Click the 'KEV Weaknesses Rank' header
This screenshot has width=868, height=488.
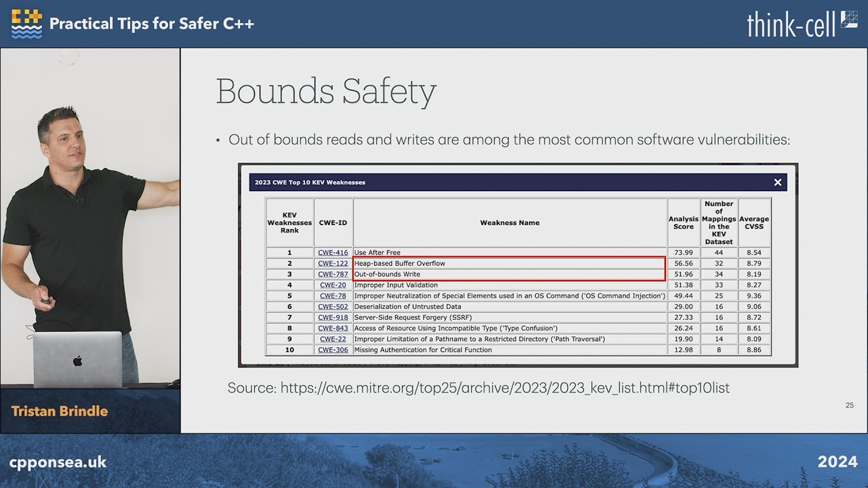tap(290, 223)
